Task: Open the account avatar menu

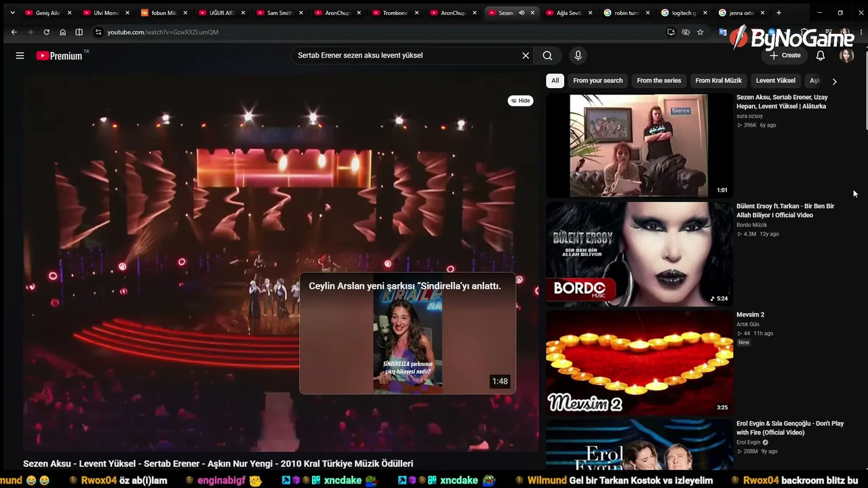Action: click(x=846, y=56)
